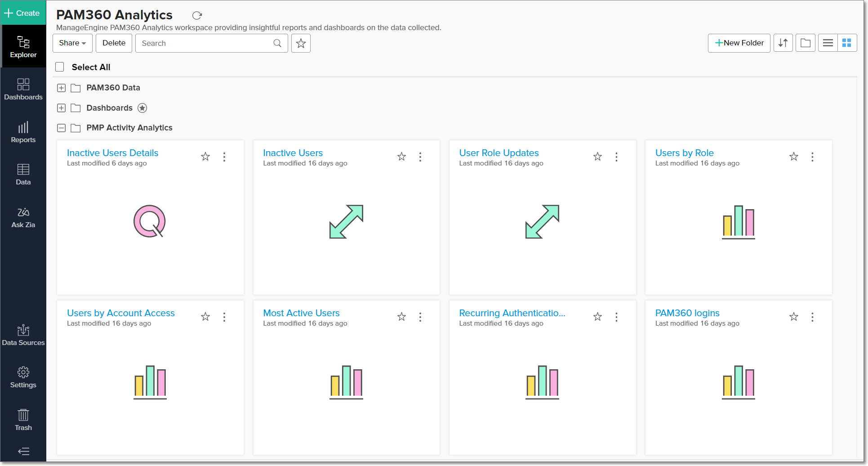The width and height of the screenshot is (868, 466).
Task: Switch to list view layout
Action: pos(828,43)
